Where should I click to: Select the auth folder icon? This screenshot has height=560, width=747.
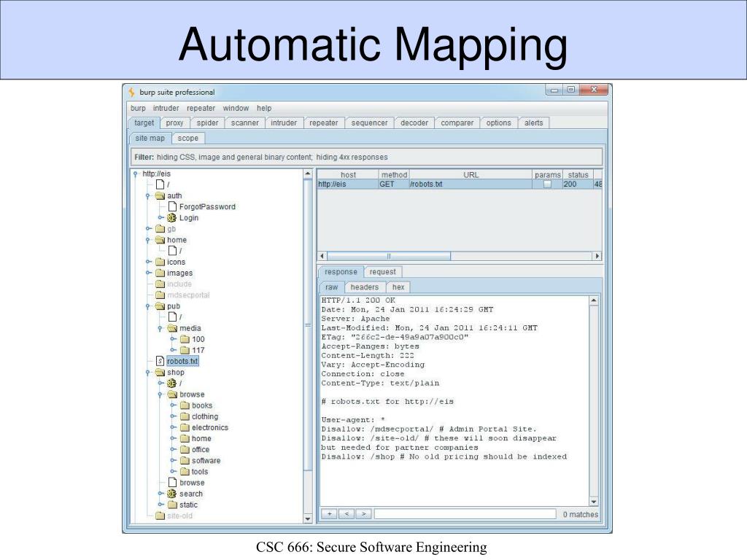pos(160,195)
